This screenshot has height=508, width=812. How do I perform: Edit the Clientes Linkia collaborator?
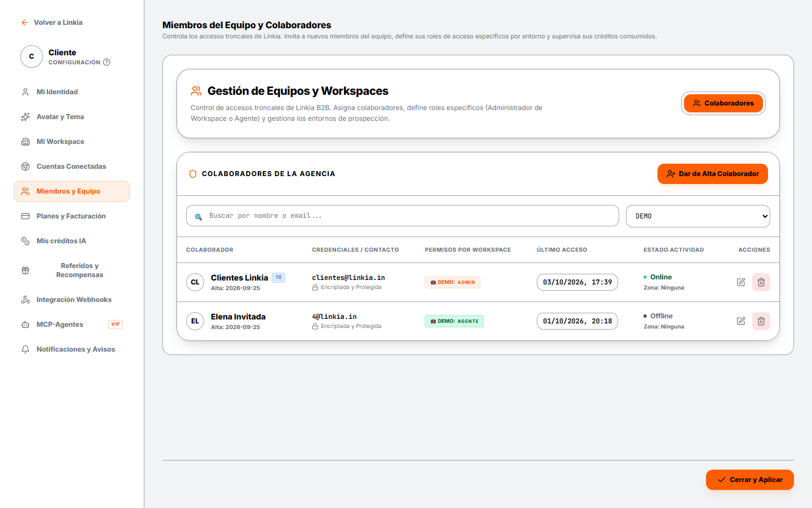(x=741, y=282)
